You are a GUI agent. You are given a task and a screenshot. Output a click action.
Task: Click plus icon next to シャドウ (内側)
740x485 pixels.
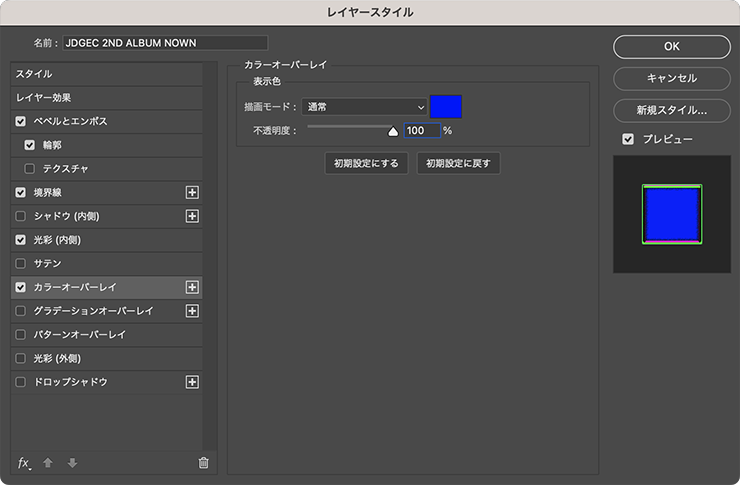point(193,216)
